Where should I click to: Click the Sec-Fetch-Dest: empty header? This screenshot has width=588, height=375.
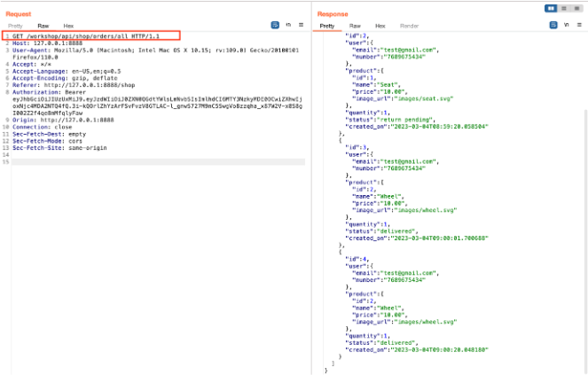49,134
